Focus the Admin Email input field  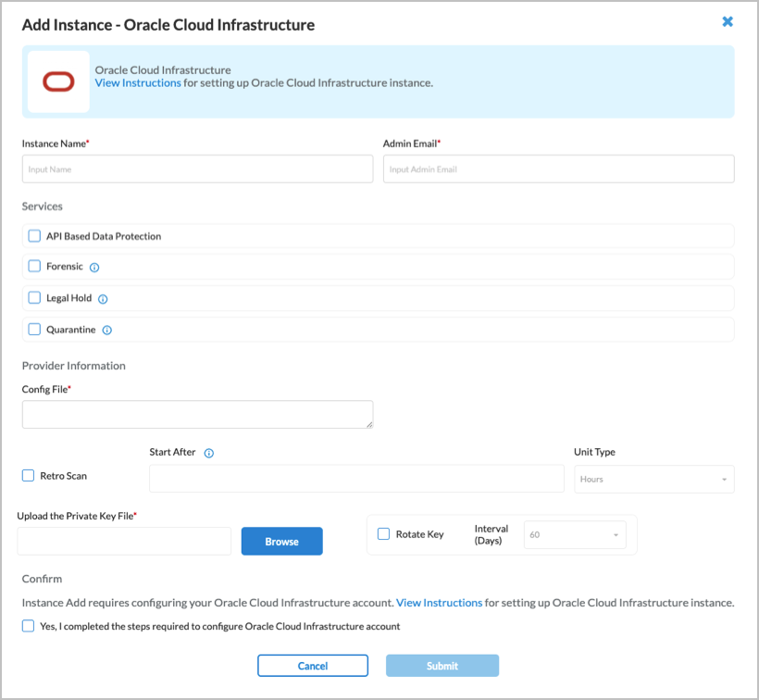[558, 169]
